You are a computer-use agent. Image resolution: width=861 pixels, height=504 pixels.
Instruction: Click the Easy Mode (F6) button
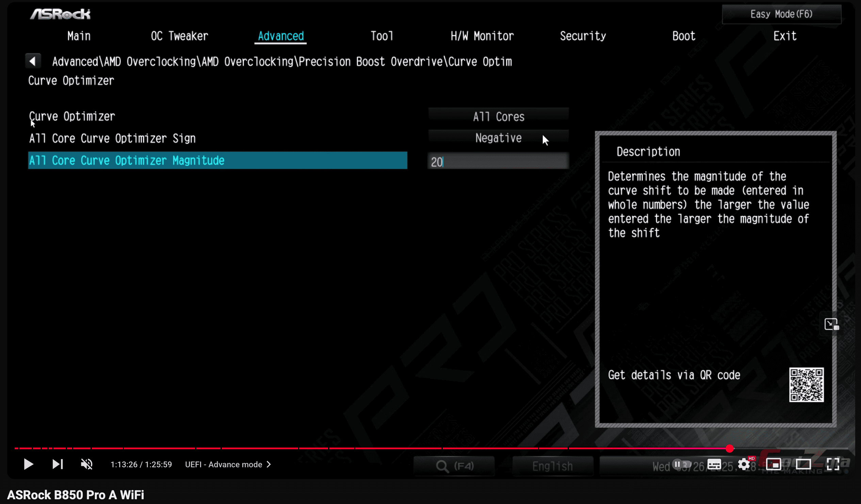pos(781,14)
